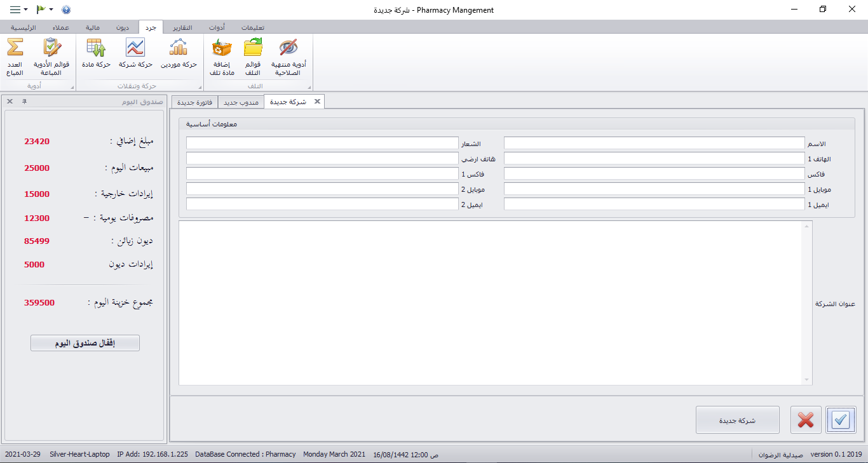Viewport: 868px width, 463px height.
Task: Open the green flag dropdown arrow
Action: coord(51,10)
